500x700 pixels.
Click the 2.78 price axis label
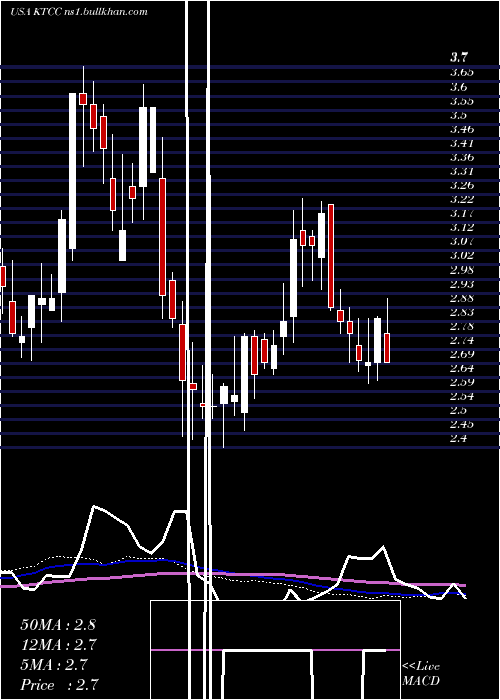pos(462,326)
